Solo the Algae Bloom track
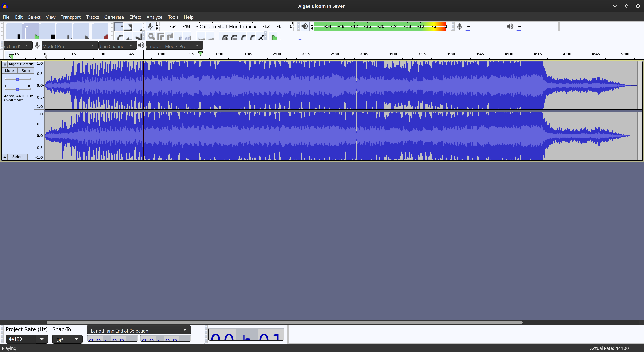Screen dimensions: 644x352 tap(25, 71)
